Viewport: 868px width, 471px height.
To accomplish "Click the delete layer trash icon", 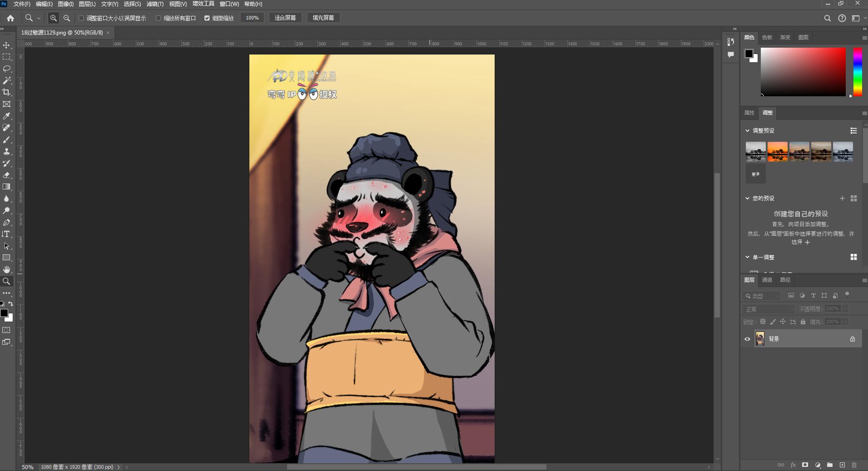I will [854, 465].
